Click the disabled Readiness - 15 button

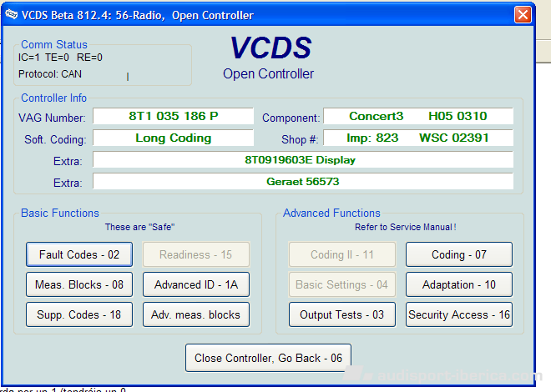point(196,254)
